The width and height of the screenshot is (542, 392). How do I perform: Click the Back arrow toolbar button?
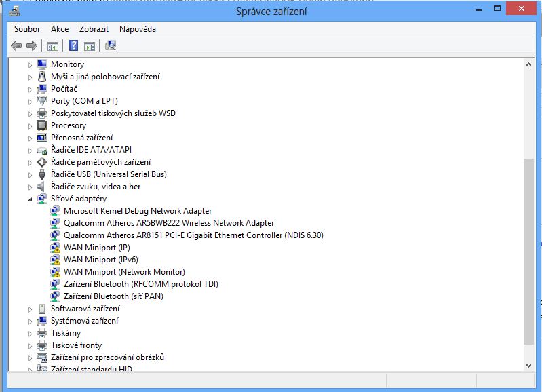(x=16, y=45)
